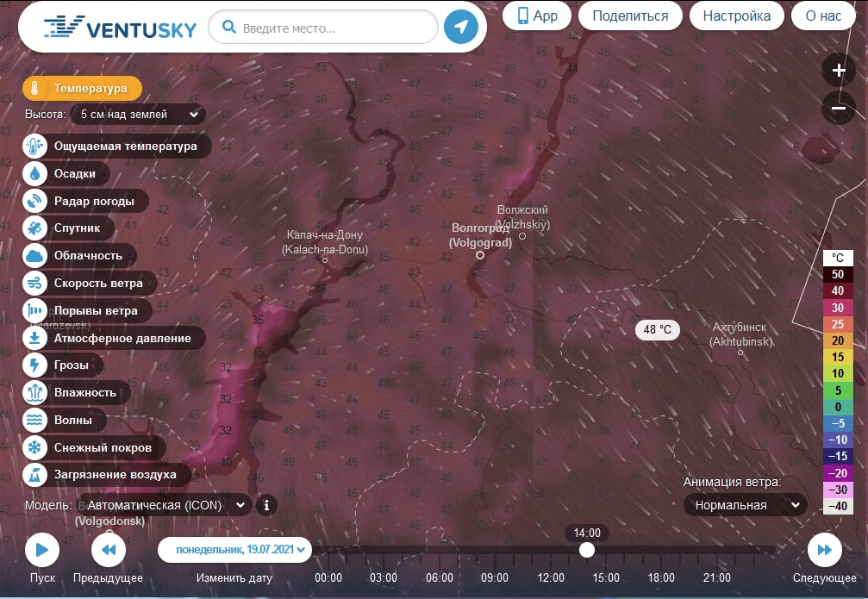Click the Осадки water drop icon
The image size is (868, 599).
click(34, 173)
